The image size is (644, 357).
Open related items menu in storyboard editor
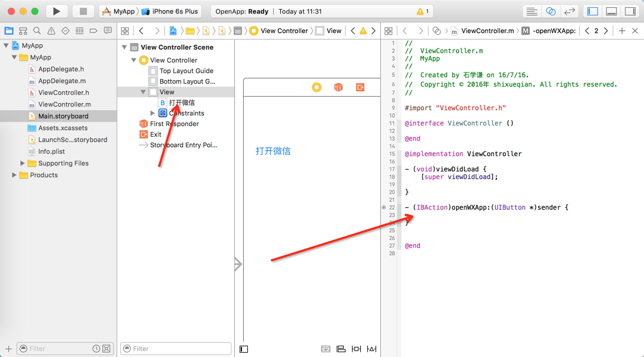tap(125, 31)
